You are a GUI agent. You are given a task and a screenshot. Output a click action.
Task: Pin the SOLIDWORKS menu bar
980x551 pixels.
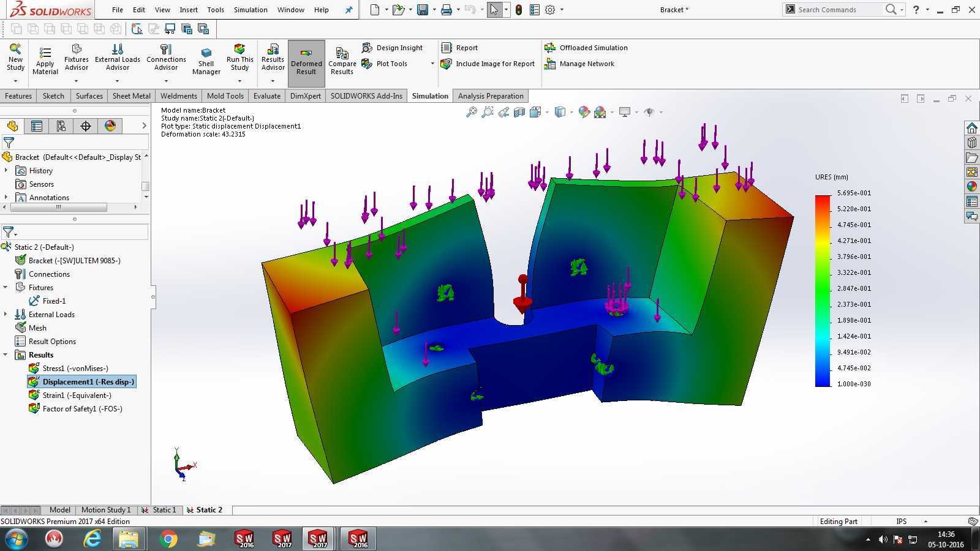tap(349, 10)
